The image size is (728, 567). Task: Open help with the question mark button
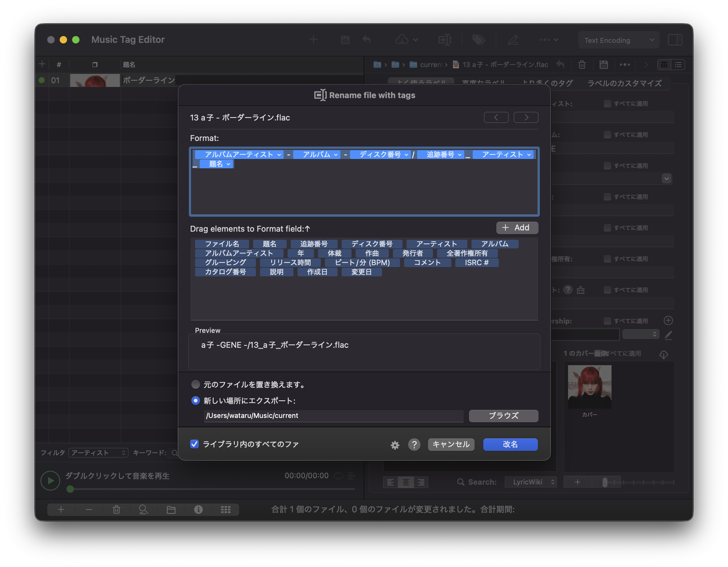click(414, 444)
